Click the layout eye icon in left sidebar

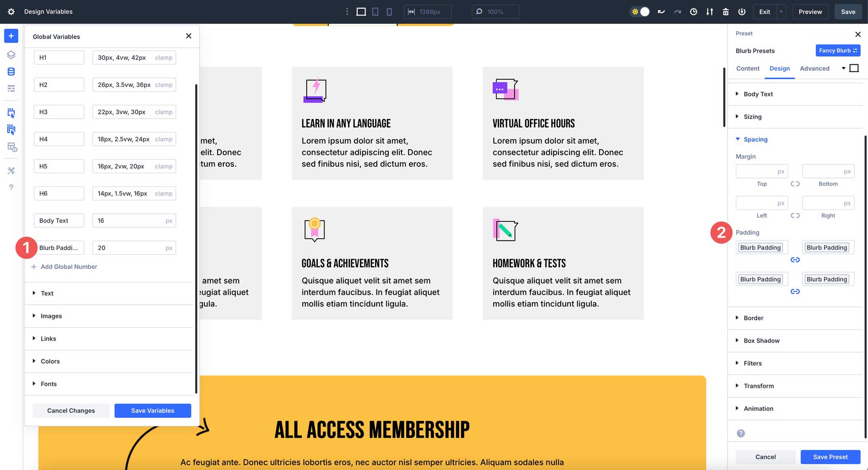(11, 147)
